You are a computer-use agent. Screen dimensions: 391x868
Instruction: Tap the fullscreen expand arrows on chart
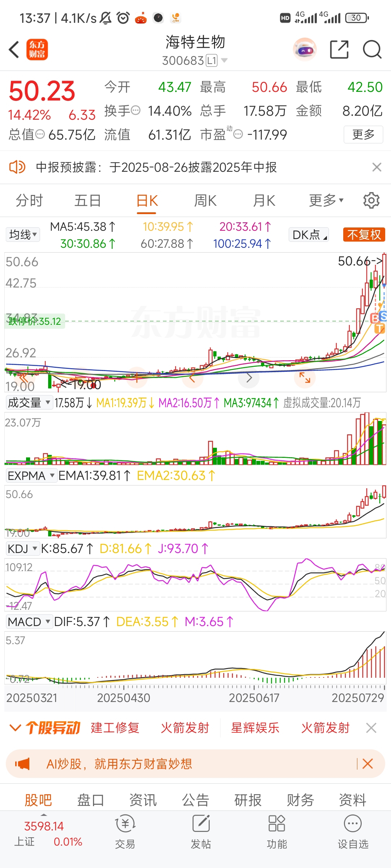tap(305, 378)
